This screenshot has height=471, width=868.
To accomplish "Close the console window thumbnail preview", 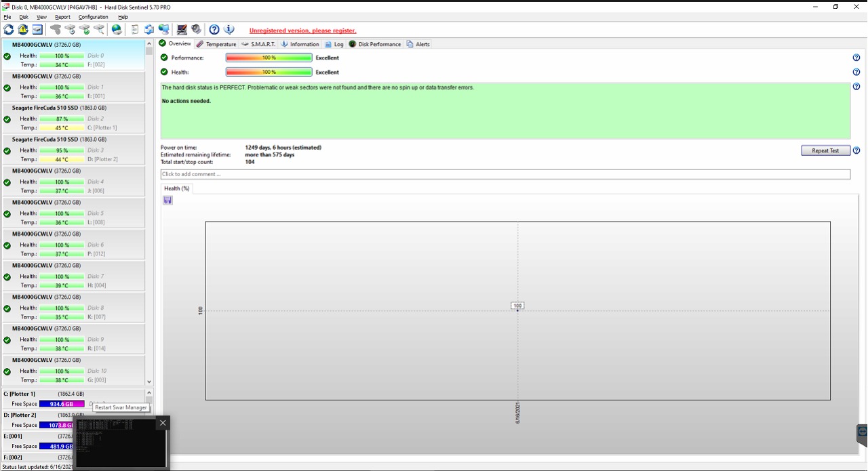I will (162, 423).
